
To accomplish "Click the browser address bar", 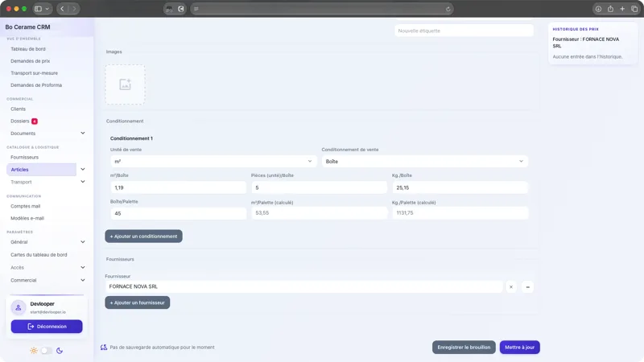I will pos(321,9).
